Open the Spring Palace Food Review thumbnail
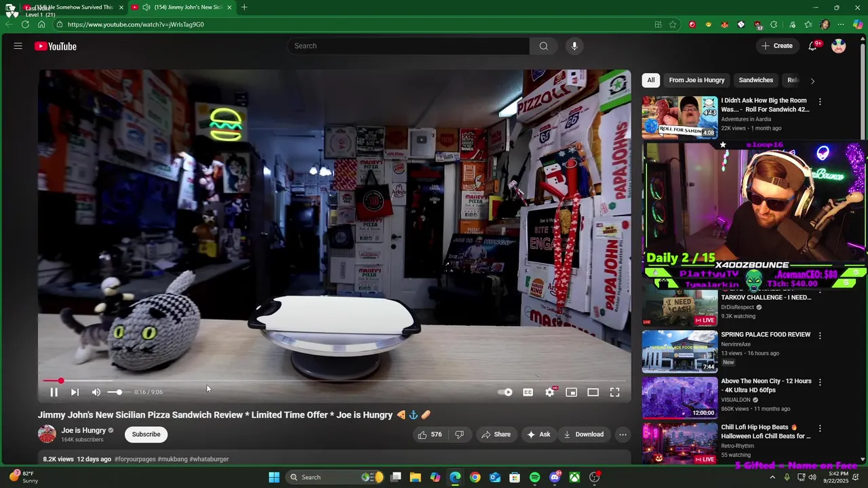The height and width of the screenshot is (488, 868). point(679,351)
